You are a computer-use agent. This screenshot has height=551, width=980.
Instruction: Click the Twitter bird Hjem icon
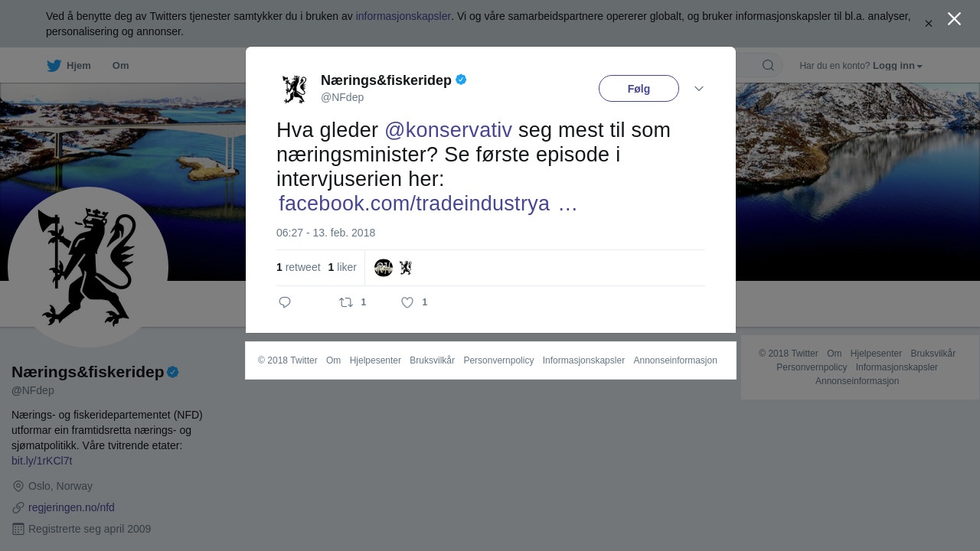[x=54, y=66]
